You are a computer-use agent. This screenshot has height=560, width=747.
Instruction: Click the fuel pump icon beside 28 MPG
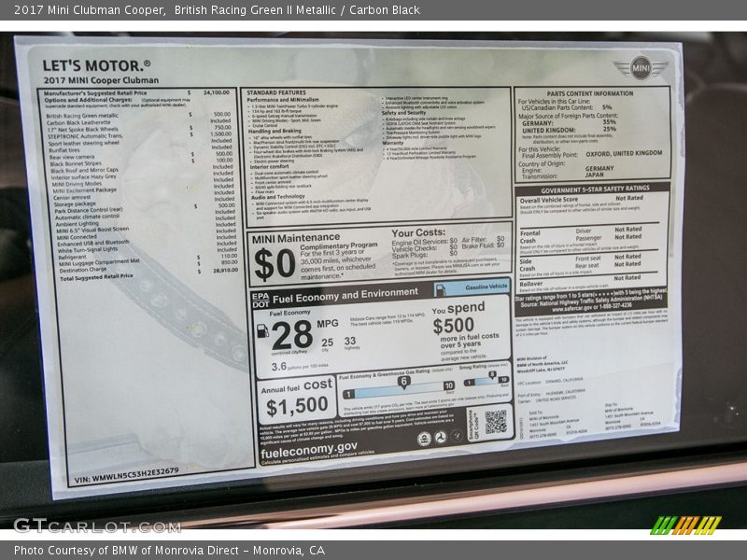262,331
